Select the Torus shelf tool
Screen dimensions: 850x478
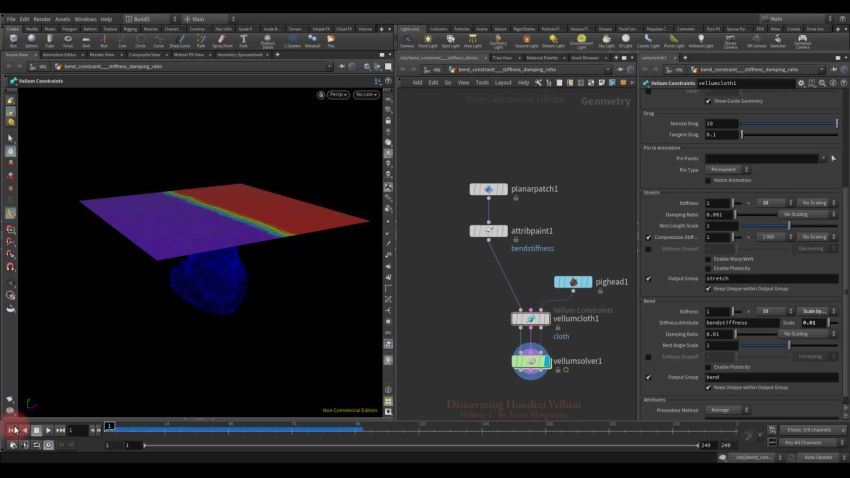[68, 41]
